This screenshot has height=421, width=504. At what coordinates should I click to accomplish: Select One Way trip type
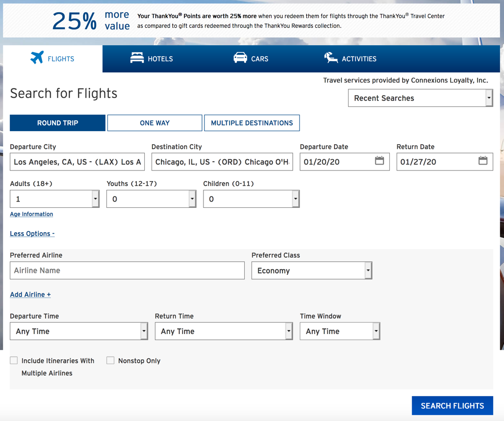(154, 123)
